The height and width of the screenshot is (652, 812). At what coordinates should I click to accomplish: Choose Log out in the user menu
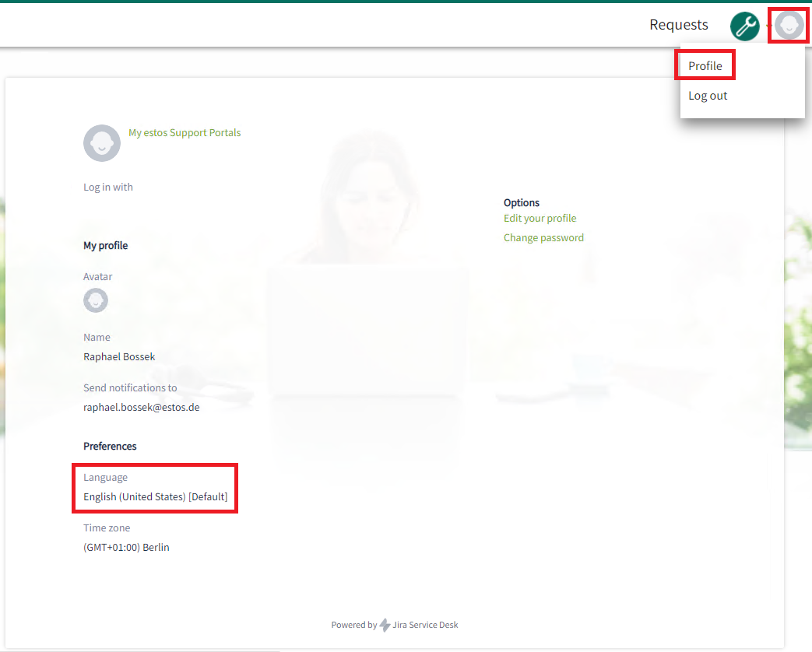(708, 96)
